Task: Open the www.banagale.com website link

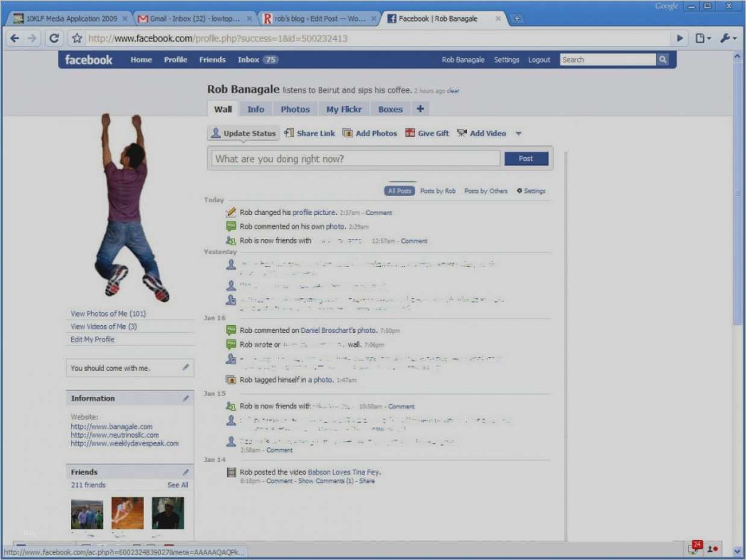Action: point(111,426)
